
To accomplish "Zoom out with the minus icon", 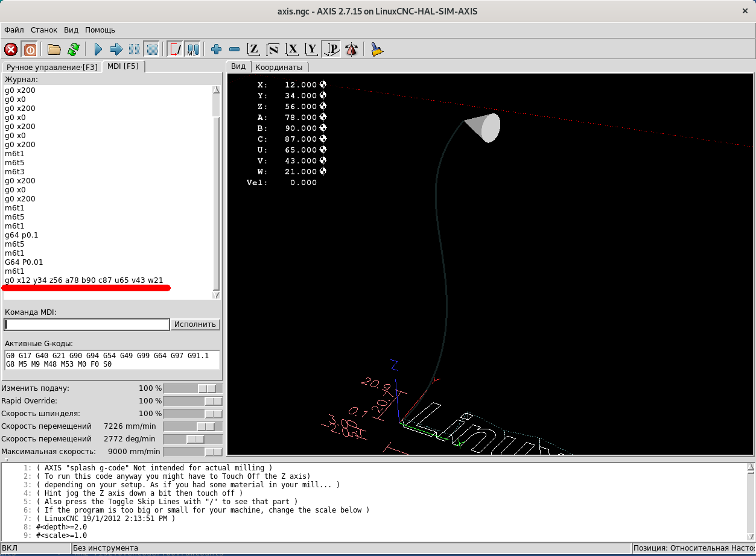I will [x=235, y=49].
